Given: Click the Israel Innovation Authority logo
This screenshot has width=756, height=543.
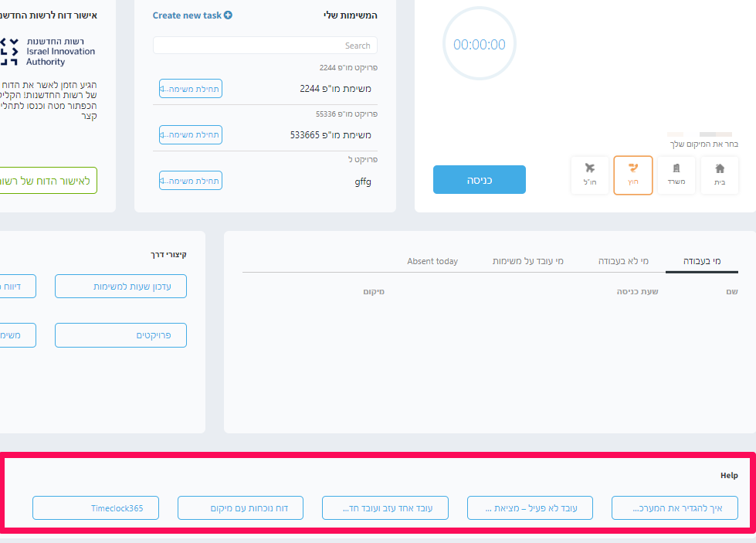Looking at the screenshot, I should (x=47, y=52).
